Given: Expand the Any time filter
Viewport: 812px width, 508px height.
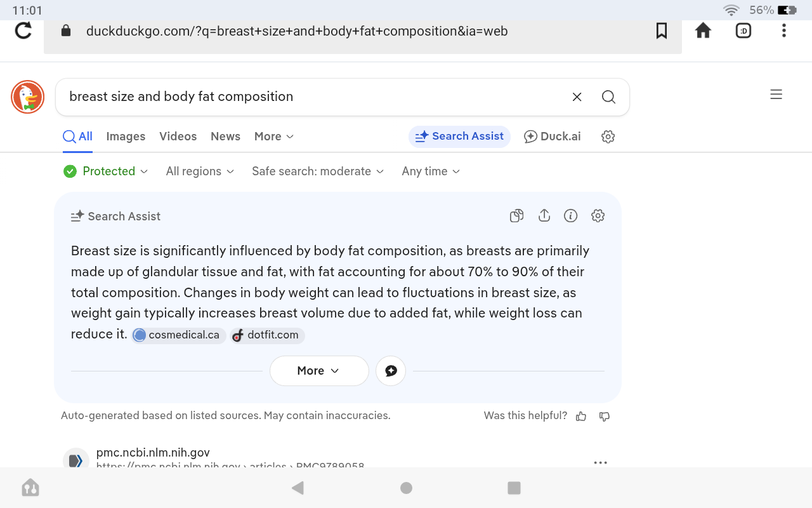Looking at the screenshot, I should (x=431, y=171).
